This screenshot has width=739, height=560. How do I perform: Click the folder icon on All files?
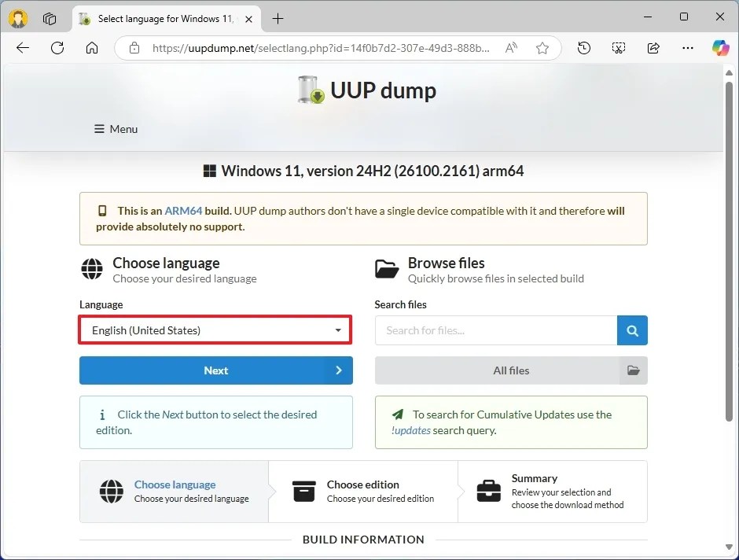coord(633,370)
